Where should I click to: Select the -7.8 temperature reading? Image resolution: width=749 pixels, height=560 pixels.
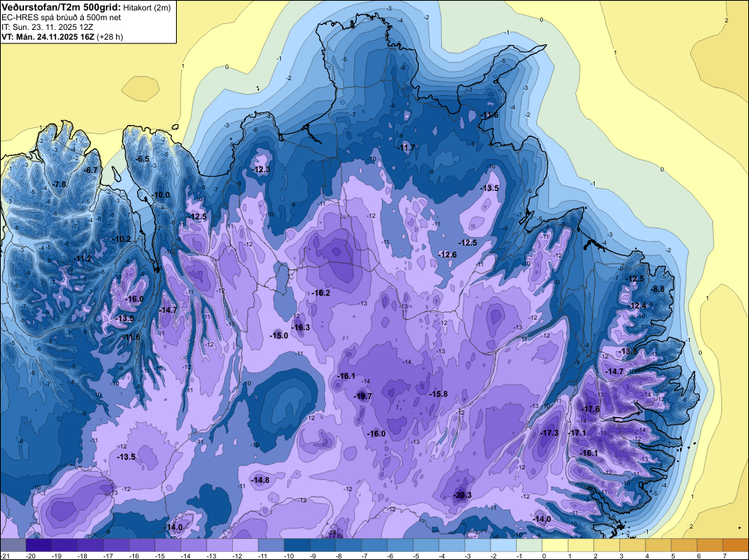click(60, 184)
